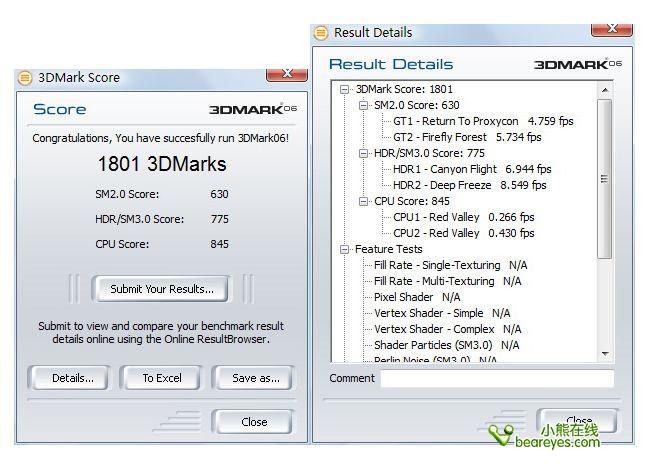Image resolution: width=655 pixels, height=474 pixels.
Task: Click into the Comment text field
Action: pyautogui.click(x=497, y=379)
